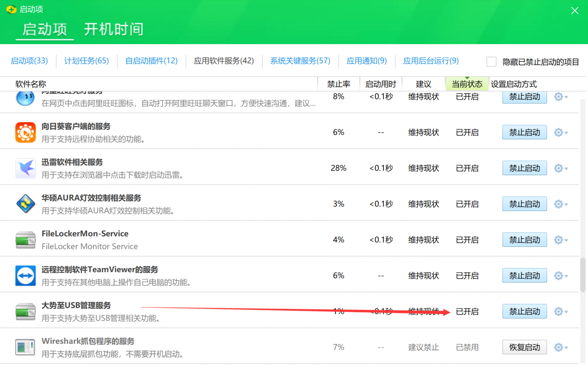The image size is (588, 371).
Task: Click the TeamViewer app icon
Action: tap(25, 275)
